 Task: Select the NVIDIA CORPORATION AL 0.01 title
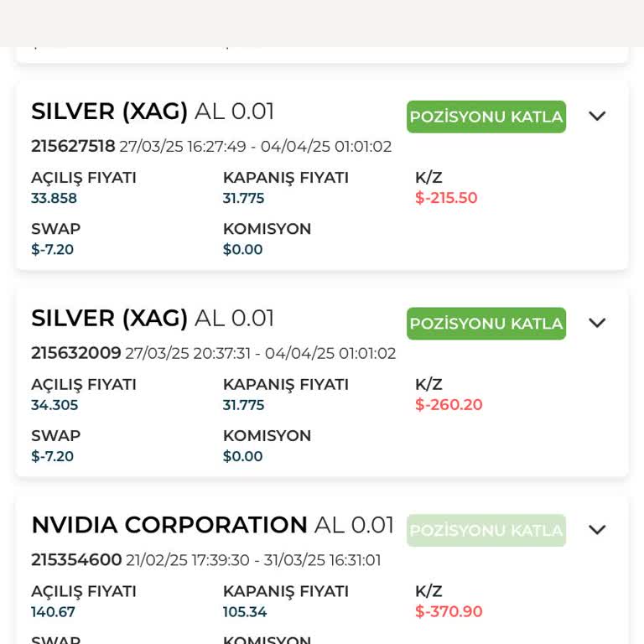coord(212,525)
